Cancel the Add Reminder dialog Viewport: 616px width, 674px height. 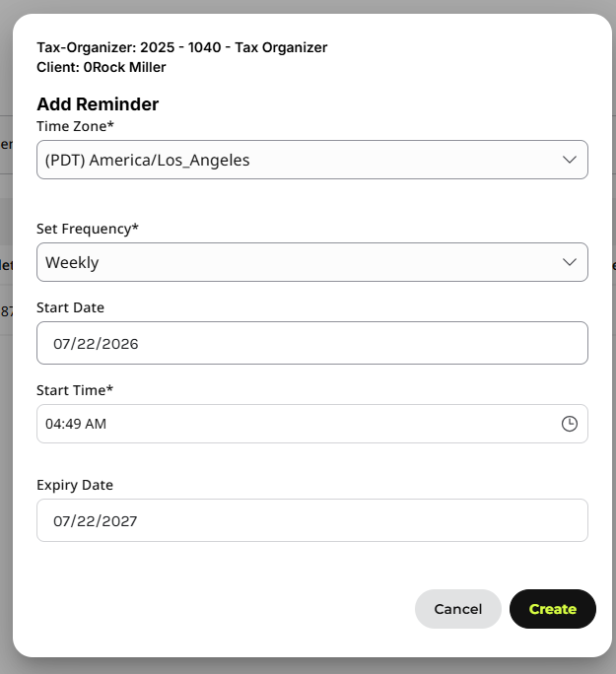[457, 609]
